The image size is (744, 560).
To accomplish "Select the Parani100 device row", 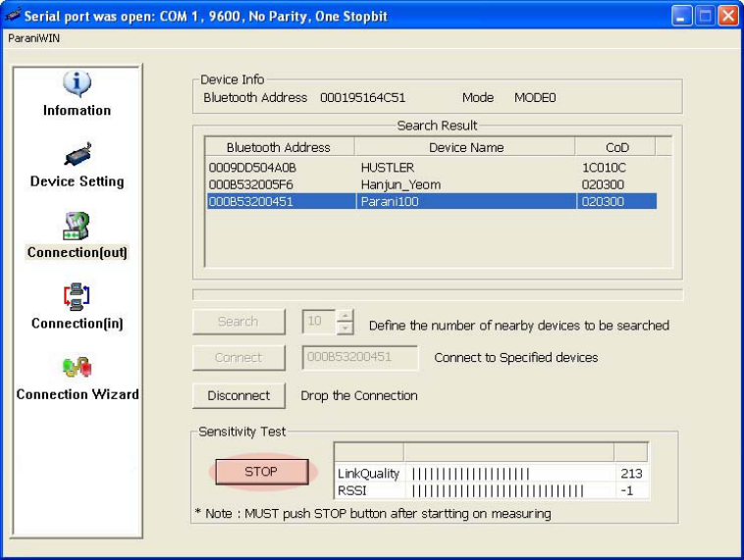I will 432,201.
